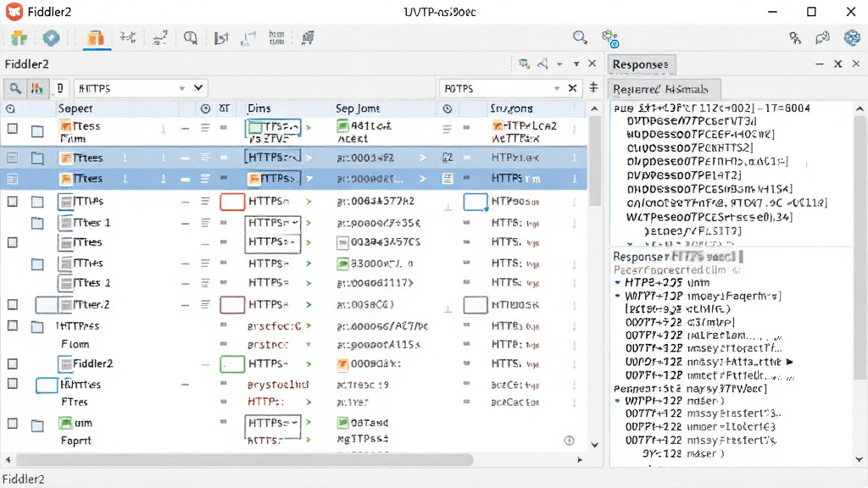
Task: Tick the leftmost checkbox in the Hümttes row
Action: [x=12, y=384]
